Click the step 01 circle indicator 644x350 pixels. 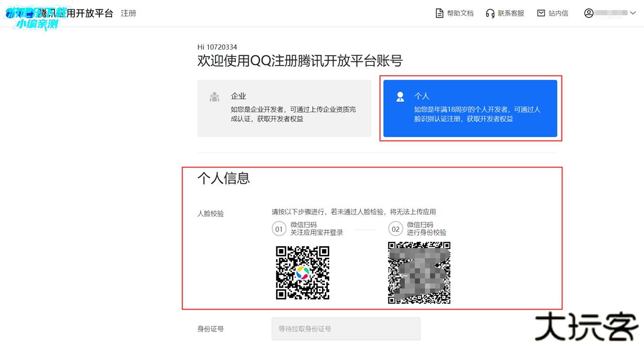[279, 229]
